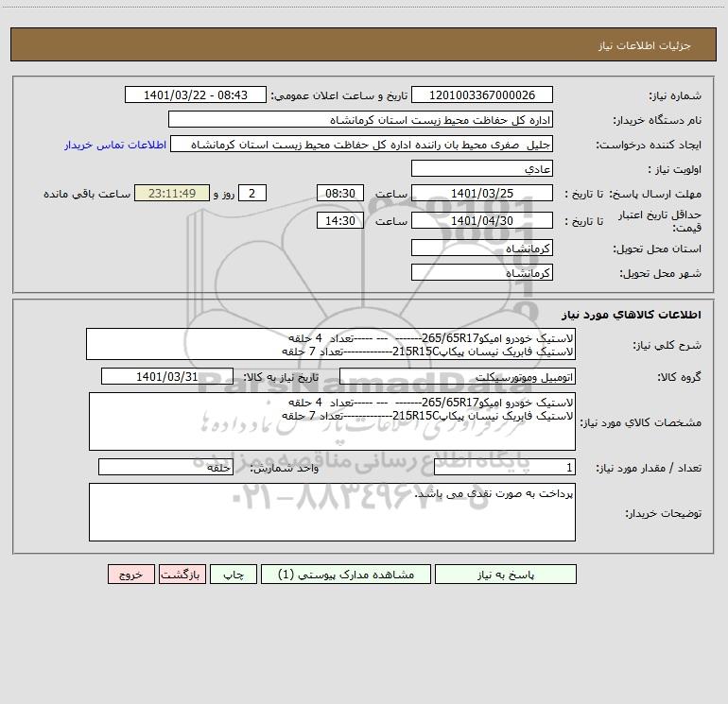
Task: Click label 'نام دستگاه خریدار:'
Action: tap(657, 121)
